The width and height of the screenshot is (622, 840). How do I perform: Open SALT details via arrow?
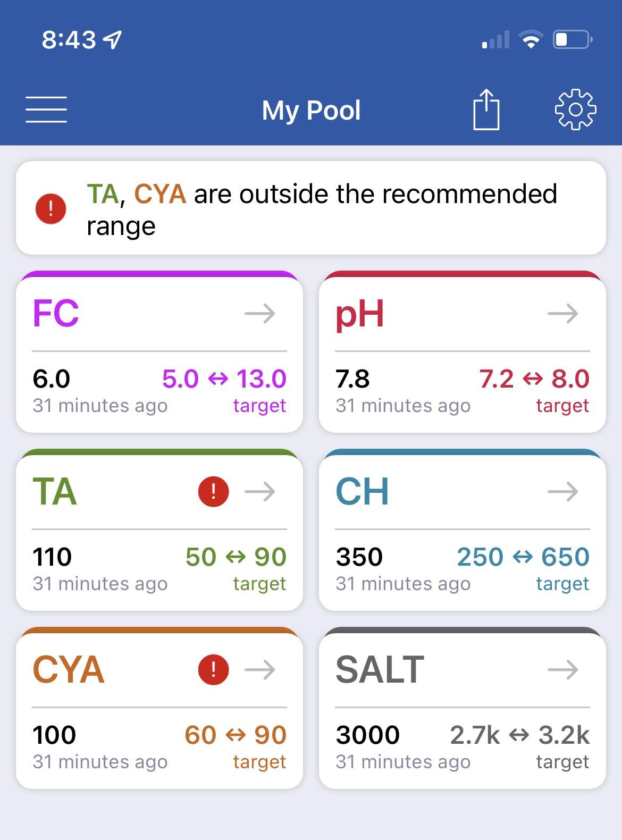[x=563, y=670]
